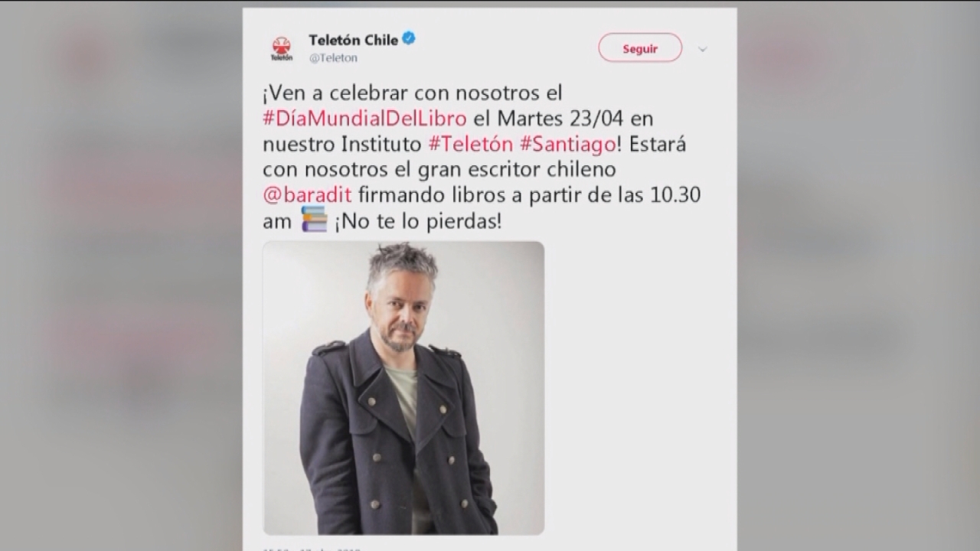Open the Teletón logo profile avatar

click(282, 48)
